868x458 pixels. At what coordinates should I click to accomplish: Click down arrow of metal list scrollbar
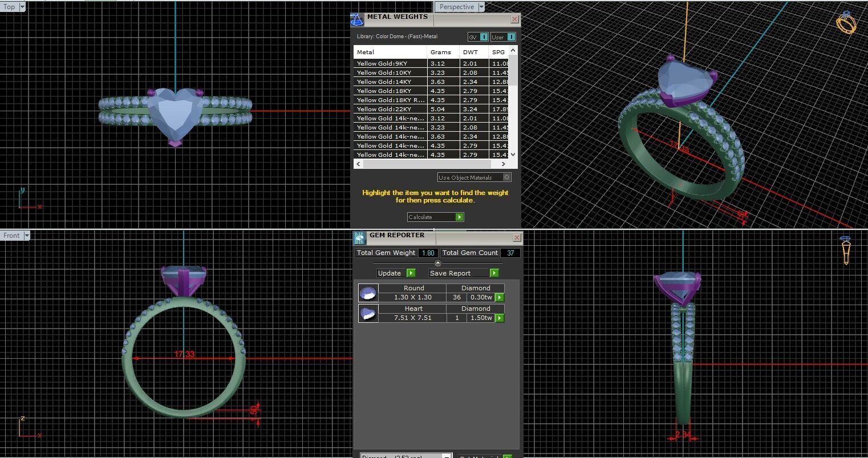click(513, 154)
